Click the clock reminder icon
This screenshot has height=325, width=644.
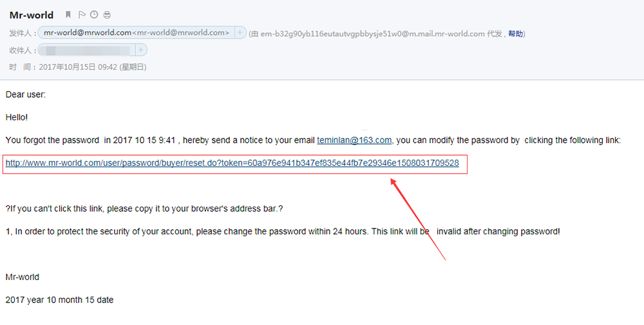click(x=94, y=15)
